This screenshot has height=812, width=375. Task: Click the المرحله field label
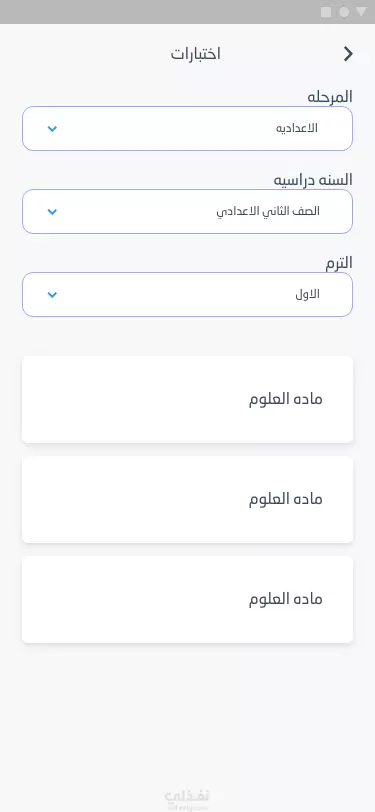point(329,96)
